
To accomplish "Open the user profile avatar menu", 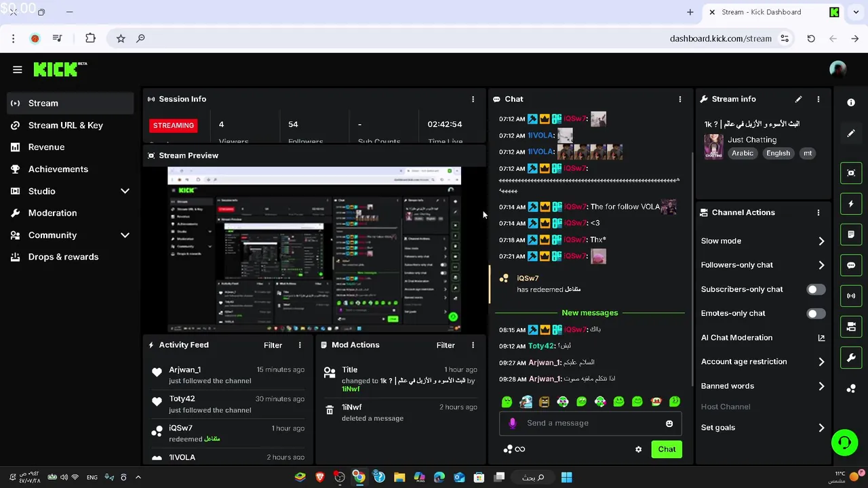I will coord(838,69).
